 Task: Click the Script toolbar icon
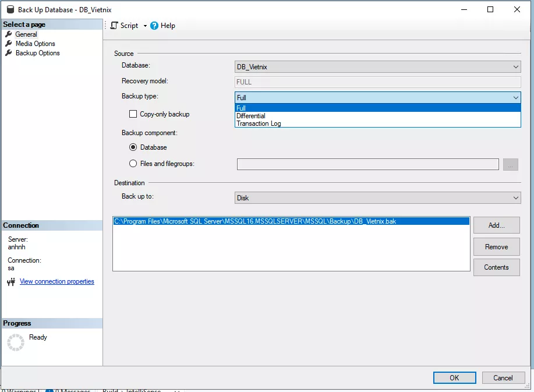pos(114,26)
